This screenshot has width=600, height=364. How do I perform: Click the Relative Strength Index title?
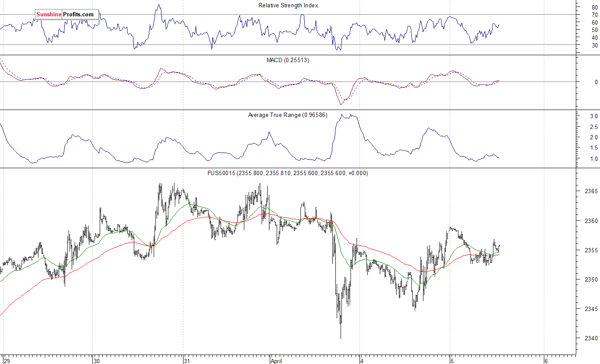(x=288, y=6)
